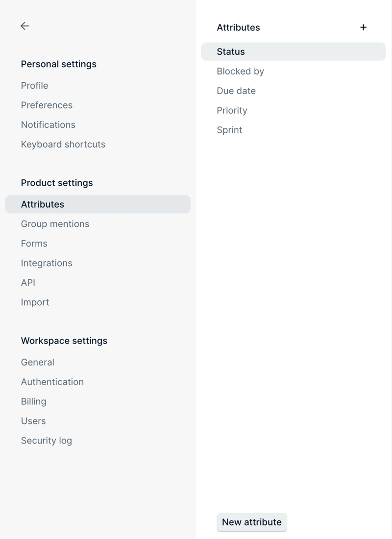Open the Preferences settings page
392x539 pixels.
(x=47, y=105)
